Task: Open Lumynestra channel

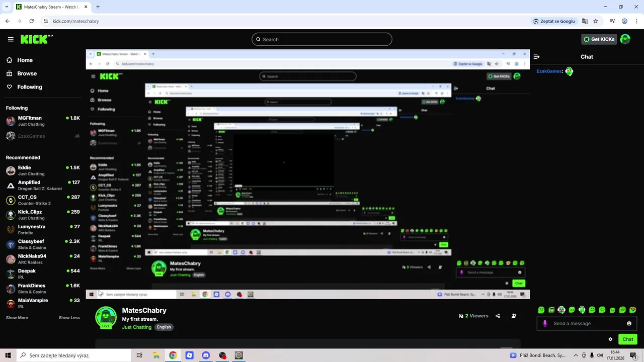Action: pyautogui.click(x=43, y=230)
